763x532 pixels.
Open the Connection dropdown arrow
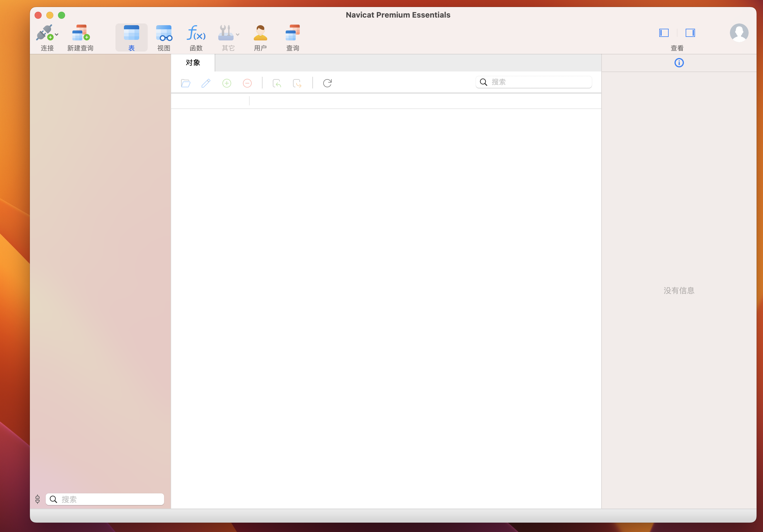click(57, 35)
